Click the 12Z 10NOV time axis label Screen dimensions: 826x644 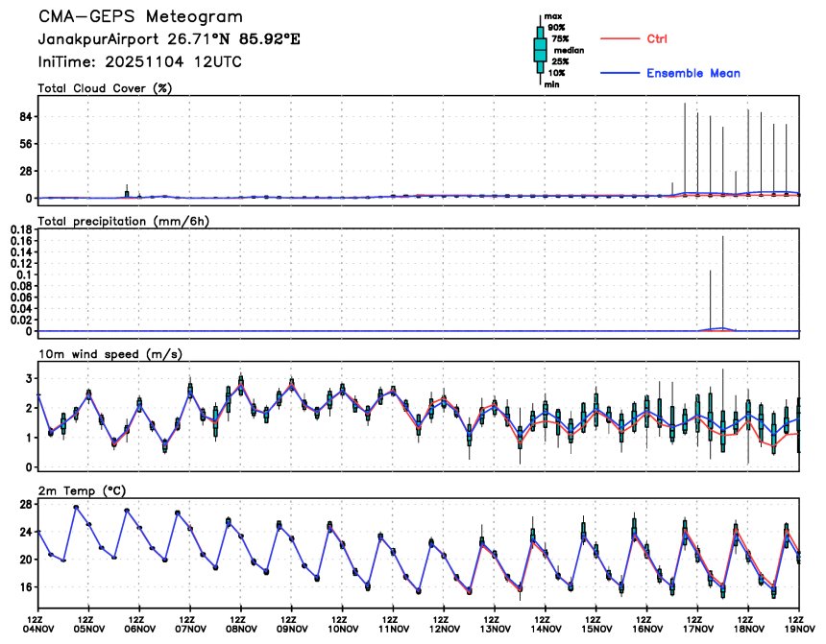pyautogui.click(x=343, y=624)
